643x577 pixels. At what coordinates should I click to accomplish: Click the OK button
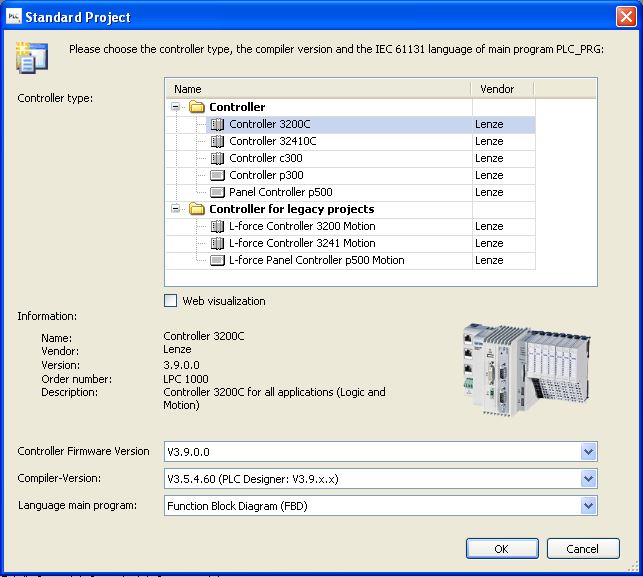click(502, 549)
